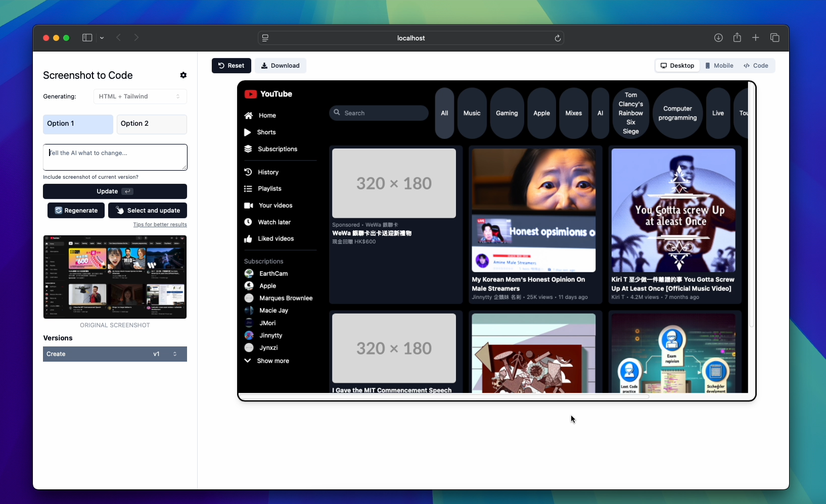Click the History clock-arrow icon
Image resolution: width=826 pixels, height=504 pixels.
click(x=248, y=172)
